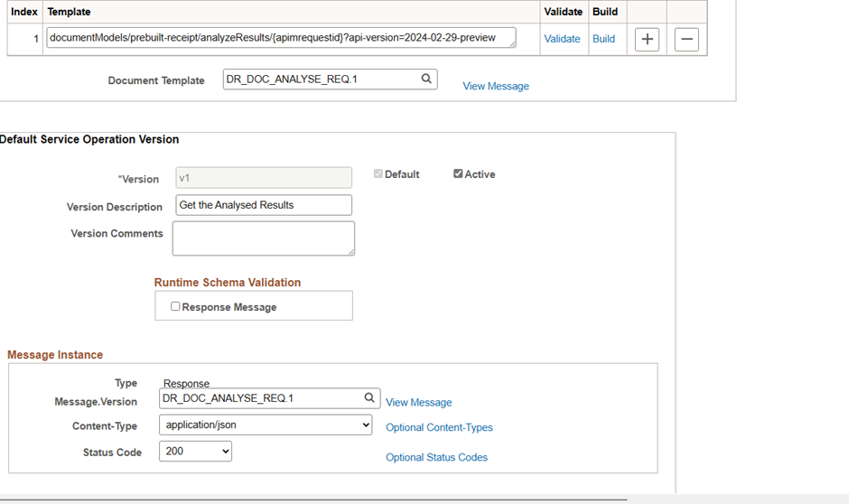Image resolution: width=849 pixels, height=504 pixels.
Task: Open View Message beside Document Template
Action: click(496, 86)
